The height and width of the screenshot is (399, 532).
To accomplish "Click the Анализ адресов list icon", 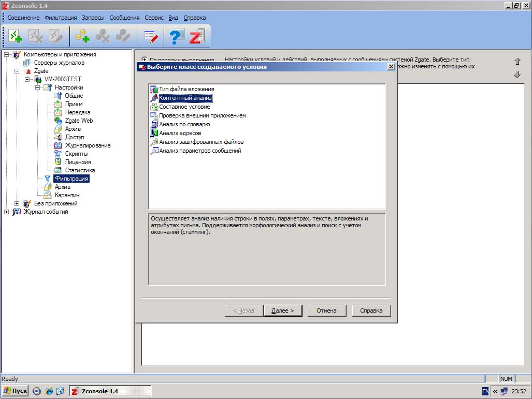I will (x=154, y=133).
